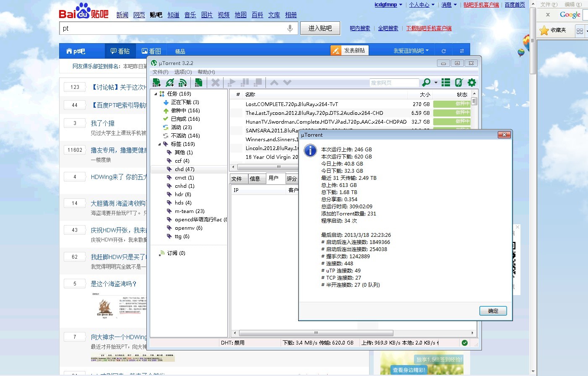Click the Remove torrent X icon

click(x=216, y=83)
